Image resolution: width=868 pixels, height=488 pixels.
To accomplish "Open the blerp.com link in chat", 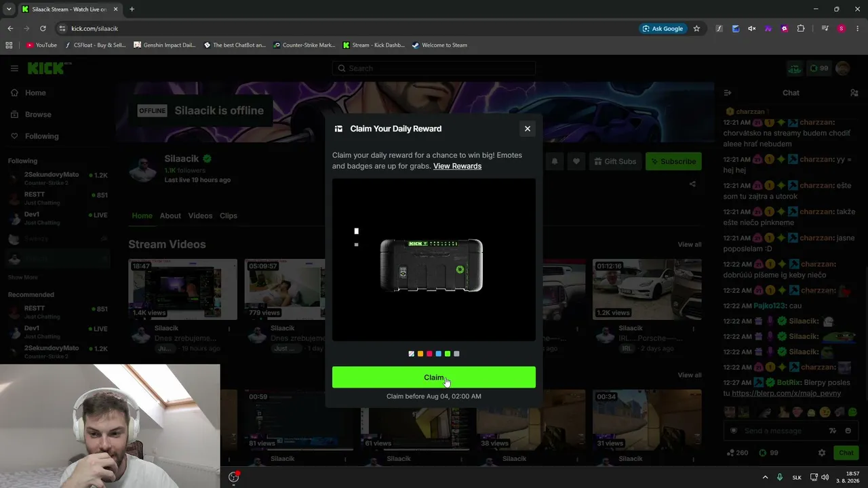I will [x=787, y=393].
